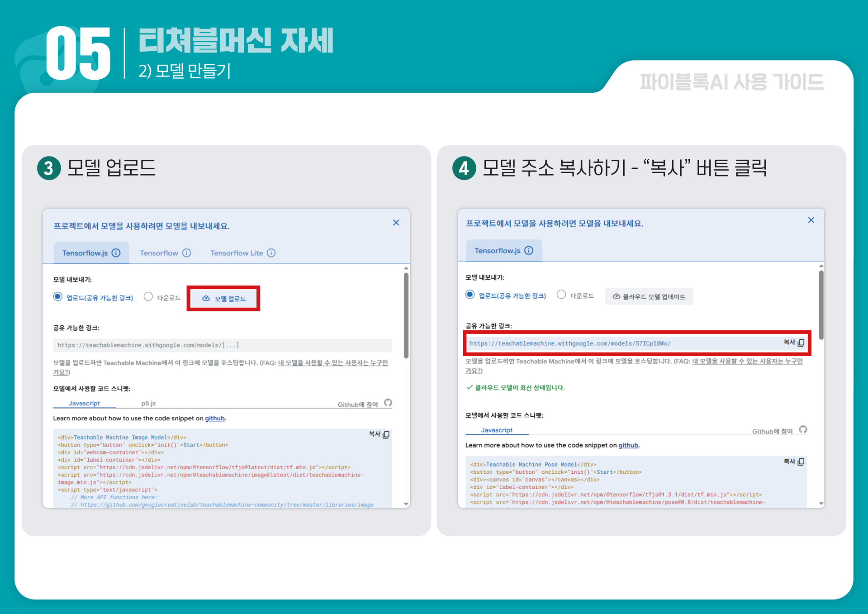Viewport: 868px width, 614px height.
Task: Click the code snippet area in left dialog
Action: pyautogui.click(x=223, y=468)
